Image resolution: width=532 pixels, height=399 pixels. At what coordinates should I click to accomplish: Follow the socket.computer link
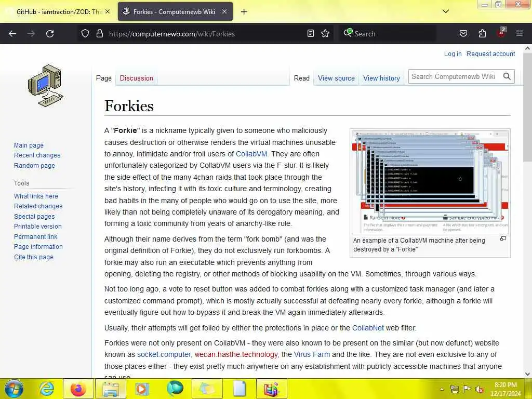tap(164, 354)
